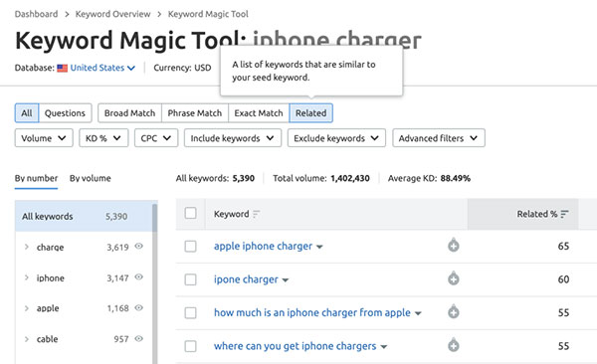The height and width of the screenshot is (364, 597).
Task: Select the All tab
Action: click(x=27, y=113)
